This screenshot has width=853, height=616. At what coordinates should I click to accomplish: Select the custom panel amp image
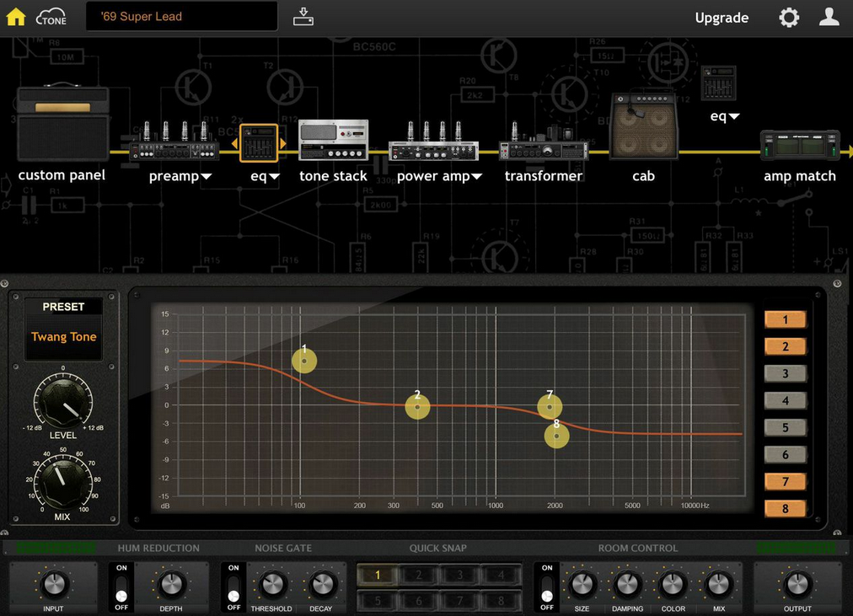63,123
